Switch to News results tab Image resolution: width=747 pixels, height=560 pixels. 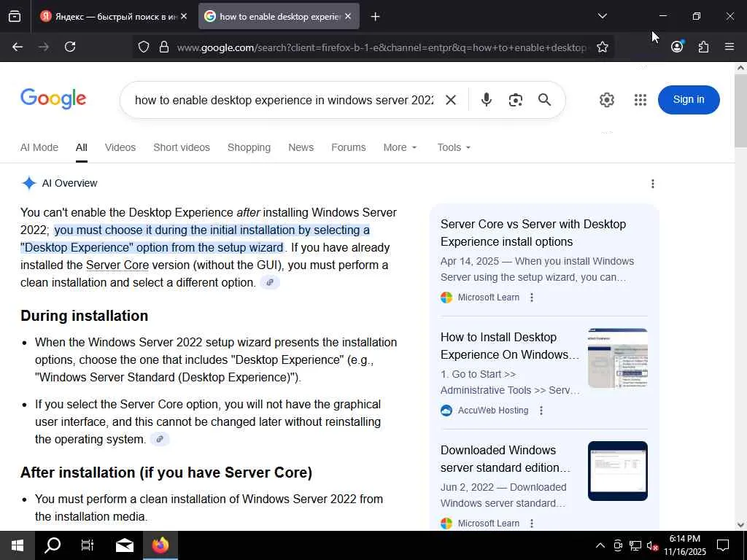point(301,147)
